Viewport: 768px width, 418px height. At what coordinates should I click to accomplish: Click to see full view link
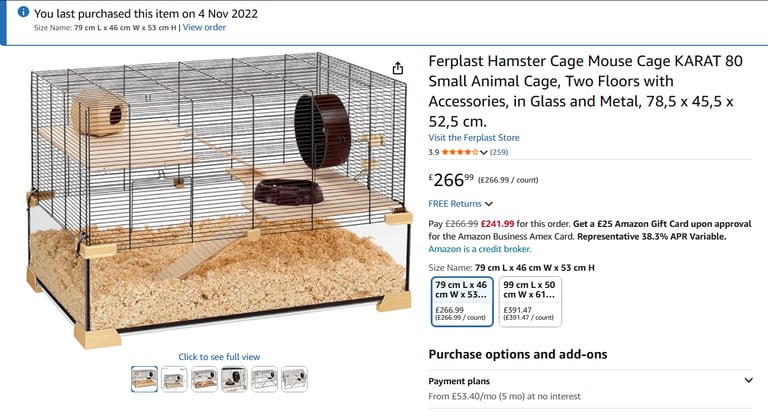(x=219, y=357)
